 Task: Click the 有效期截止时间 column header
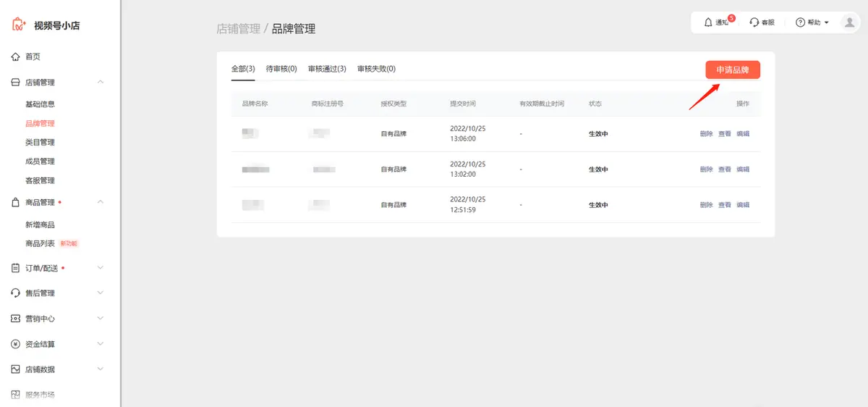pos(542,104)
